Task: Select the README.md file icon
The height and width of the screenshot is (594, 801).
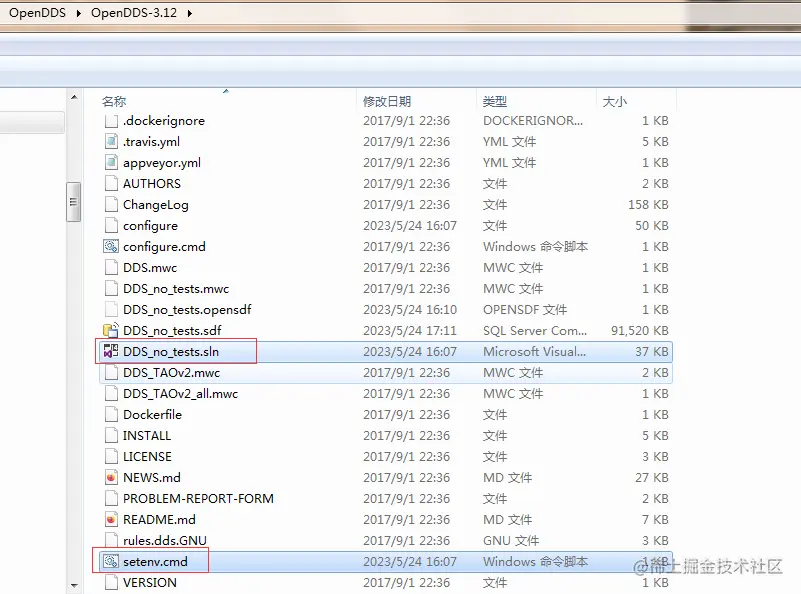Action: click(110, 519)
